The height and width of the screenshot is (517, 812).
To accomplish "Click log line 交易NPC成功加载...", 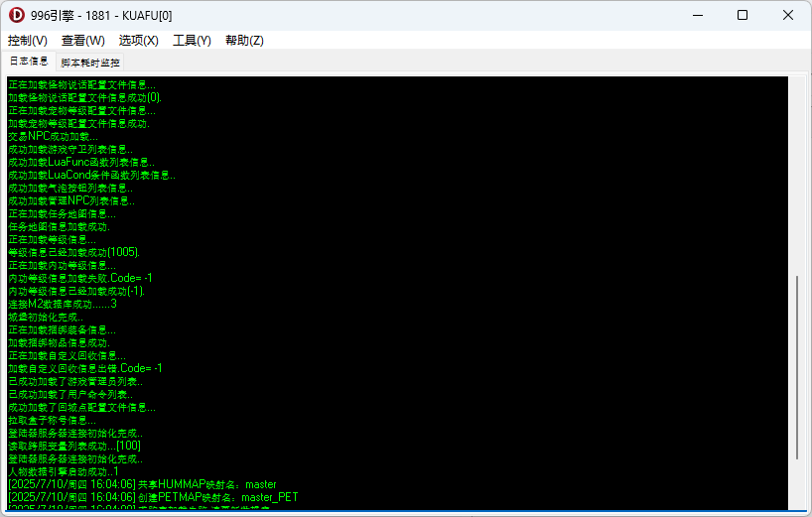I will click(53, 137).
